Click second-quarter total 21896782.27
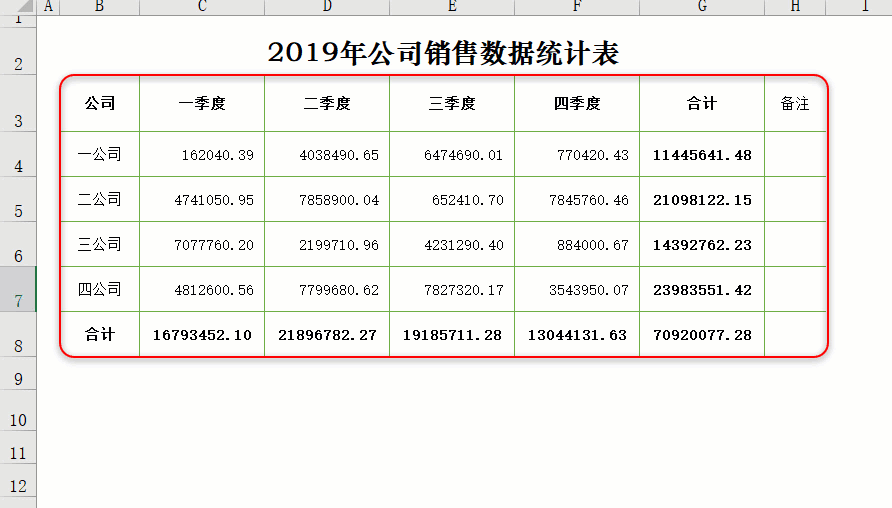The height and width of the screenshot is (508, 892). tap(327, 334)
